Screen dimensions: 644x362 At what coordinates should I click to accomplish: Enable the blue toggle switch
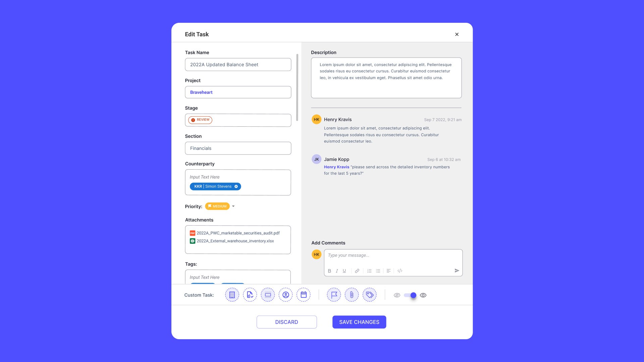[x=410, y=295]
